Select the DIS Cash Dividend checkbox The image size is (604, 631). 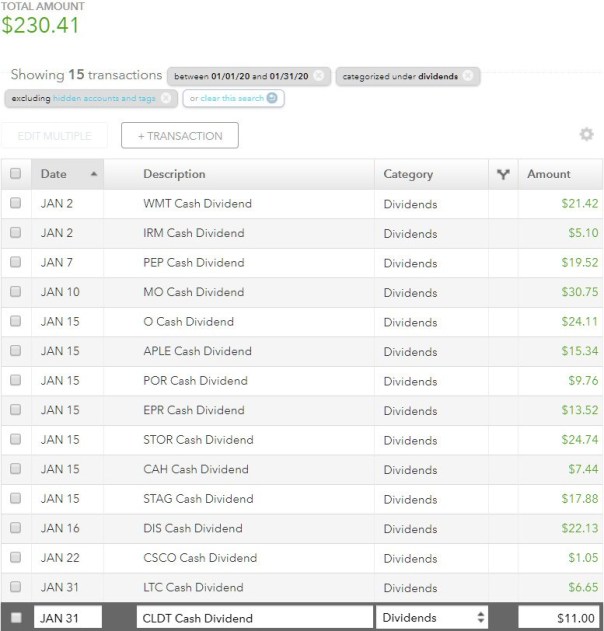pyautogui.click(x=15, y=529)
